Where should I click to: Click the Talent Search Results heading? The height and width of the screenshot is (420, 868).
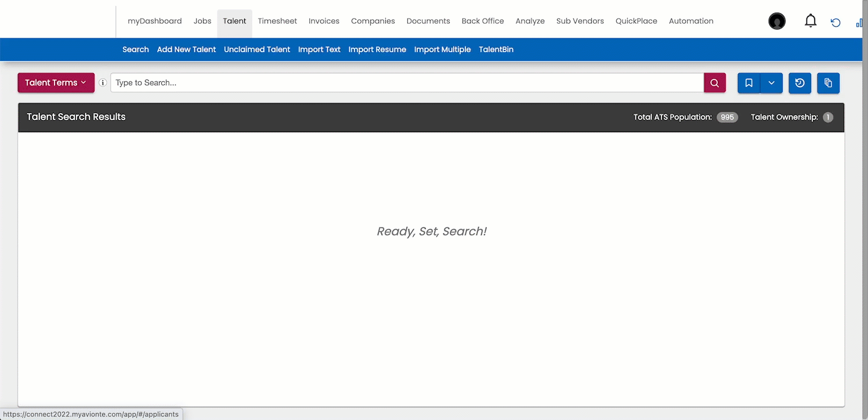click(76, 117)
